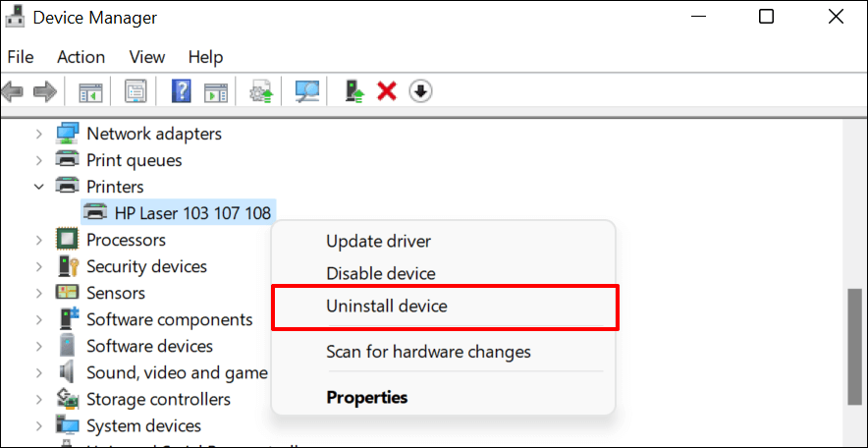
Task: Click the gear Update driver toolbar icon
Action: (262, 92)
